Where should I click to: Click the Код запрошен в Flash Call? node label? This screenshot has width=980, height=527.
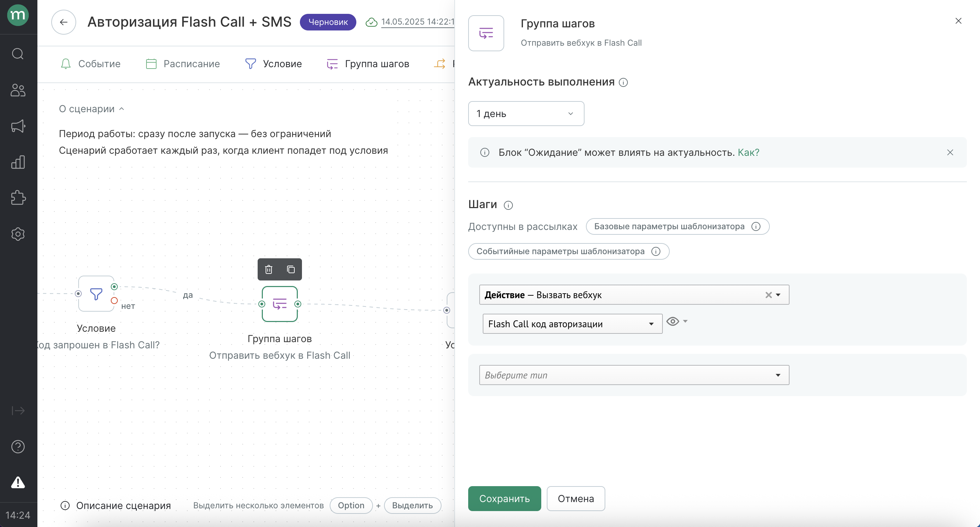coord(99,345)
